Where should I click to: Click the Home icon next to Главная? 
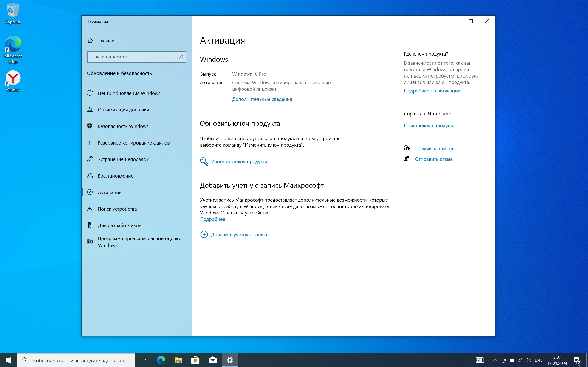[x=90, y=41]
